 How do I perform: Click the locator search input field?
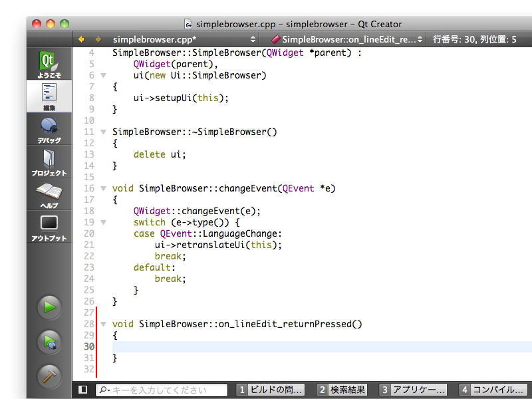162,390
